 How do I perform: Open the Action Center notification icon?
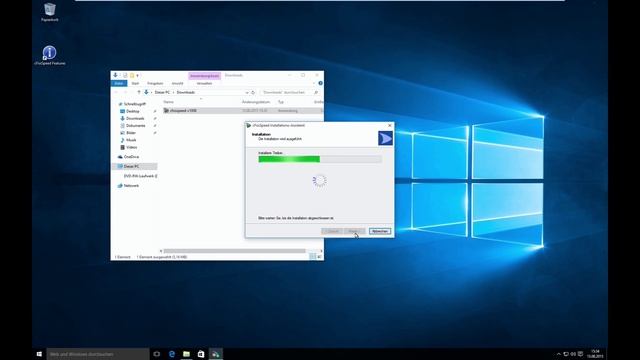[x=580, y=354]
